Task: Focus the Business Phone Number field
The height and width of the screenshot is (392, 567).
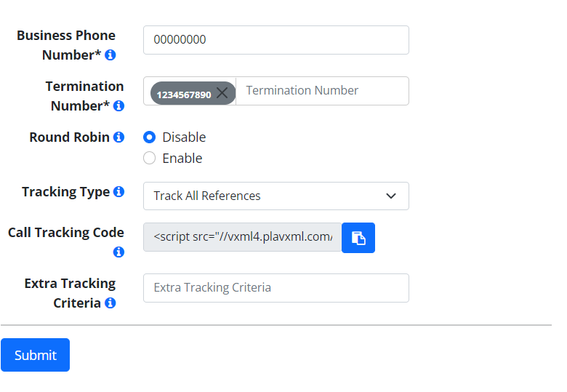Action: (x=276, y=40)
